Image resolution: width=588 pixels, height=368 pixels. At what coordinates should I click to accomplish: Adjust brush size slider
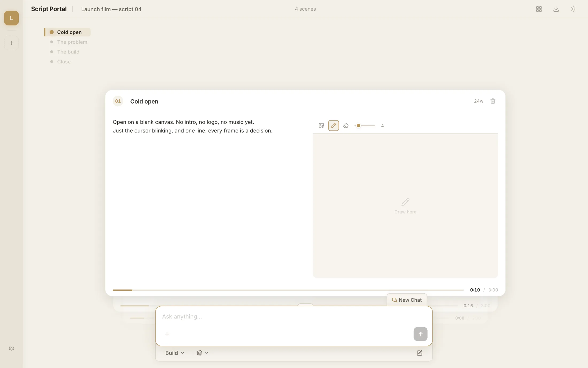coord(365,126)
